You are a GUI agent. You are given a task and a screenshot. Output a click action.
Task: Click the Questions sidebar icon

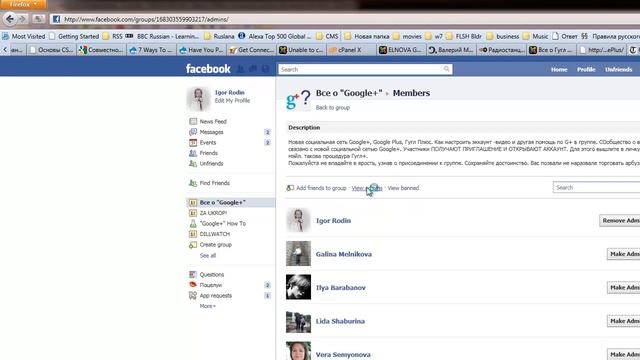pyautogui.click(x=193, y=274)
